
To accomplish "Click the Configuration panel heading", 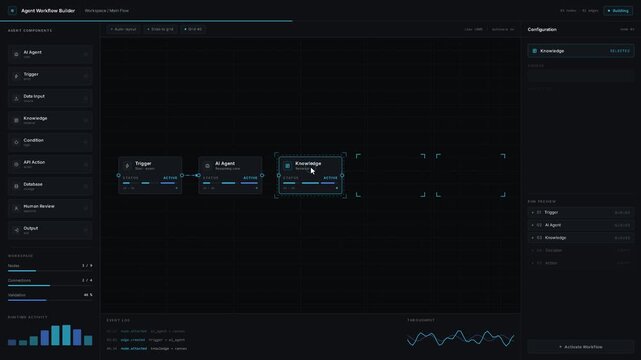I will (x=542, y=29).
